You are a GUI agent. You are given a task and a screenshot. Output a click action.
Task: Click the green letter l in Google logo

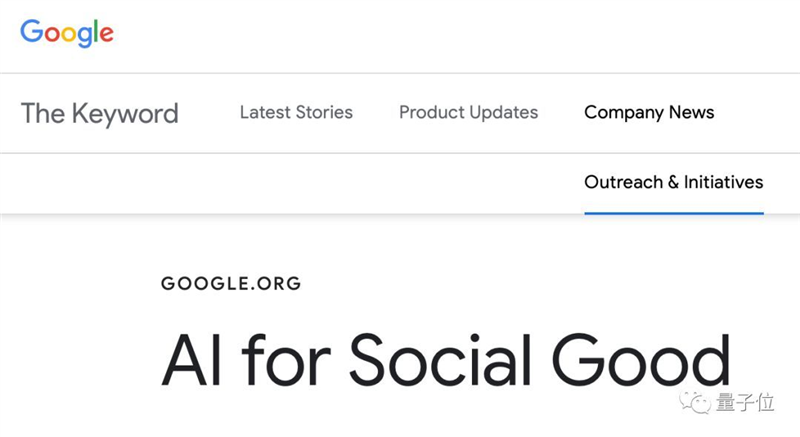pyautogui.click(x=93, y=31)
